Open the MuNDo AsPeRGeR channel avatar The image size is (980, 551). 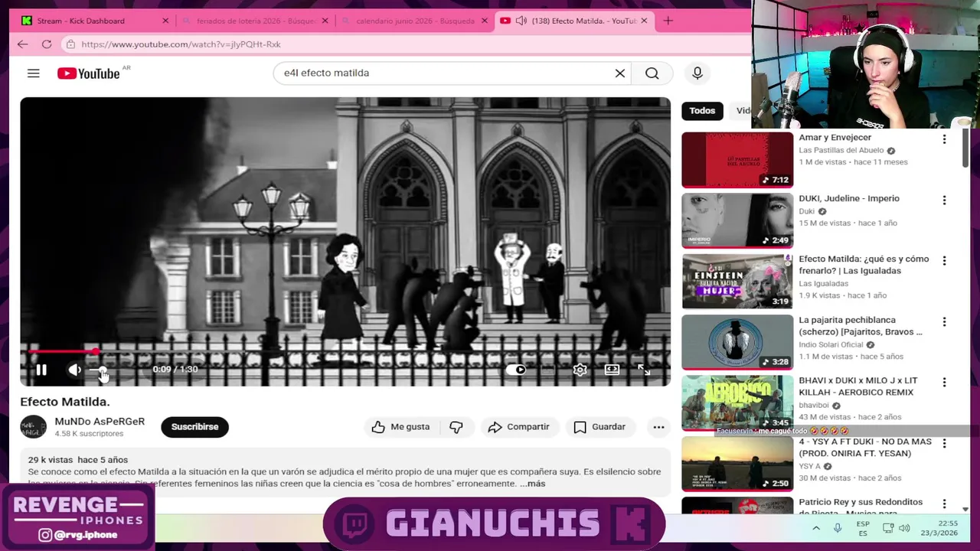coord(33,427)
